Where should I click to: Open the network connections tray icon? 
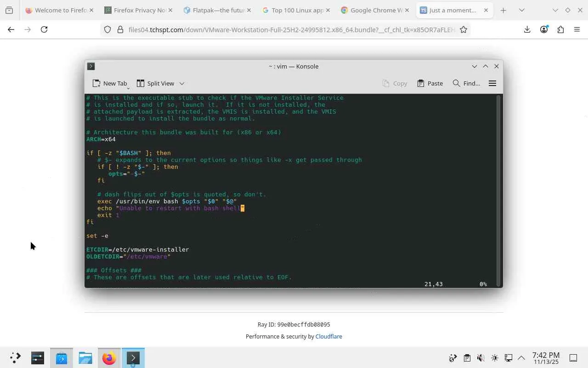point(508,358)
